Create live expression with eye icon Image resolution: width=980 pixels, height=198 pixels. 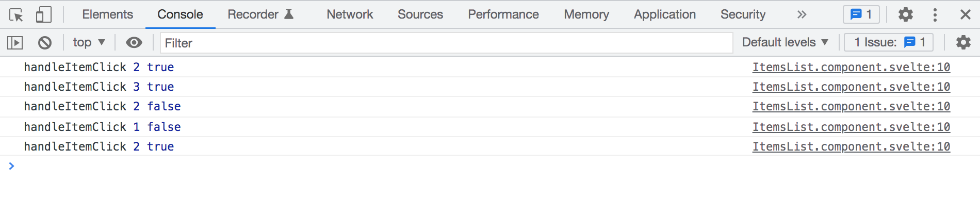tap(134, 42)
